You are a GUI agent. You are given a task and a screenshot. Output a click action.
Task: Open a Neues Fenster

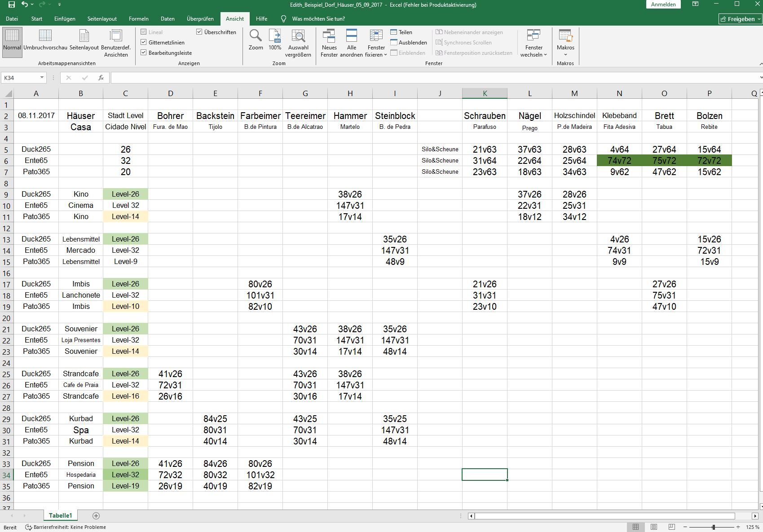pyautogui.click(x=329, y=43)
